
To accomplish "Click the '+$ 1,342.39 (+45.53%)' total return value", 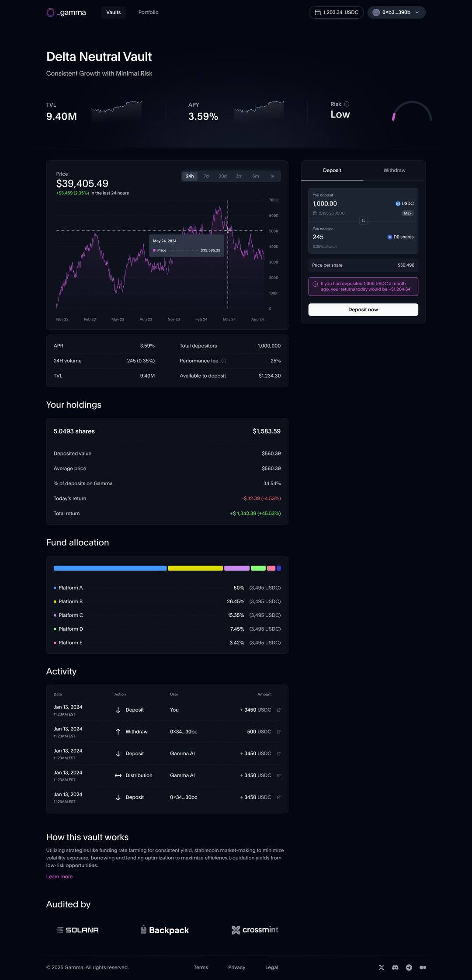I will coord(256,514).
